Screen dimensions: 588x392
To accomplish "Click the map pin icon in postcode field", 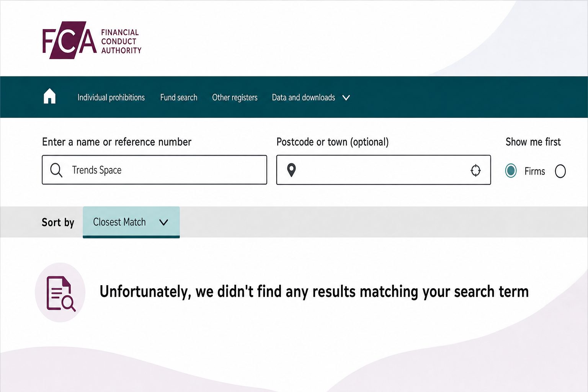I will [x=291, y=170].
